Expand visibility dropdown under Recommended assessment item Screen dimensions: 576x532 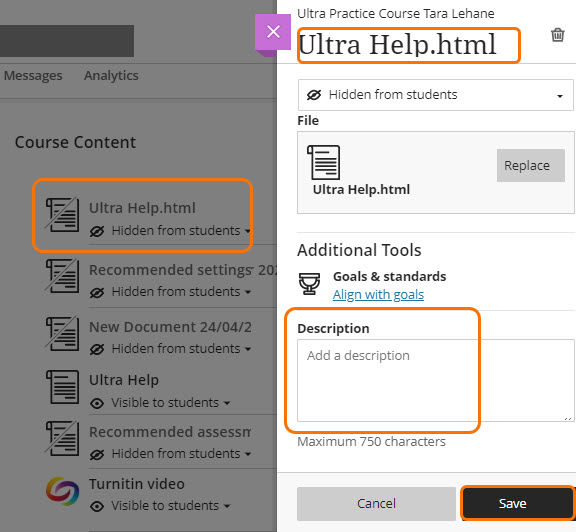pos(181,454)
